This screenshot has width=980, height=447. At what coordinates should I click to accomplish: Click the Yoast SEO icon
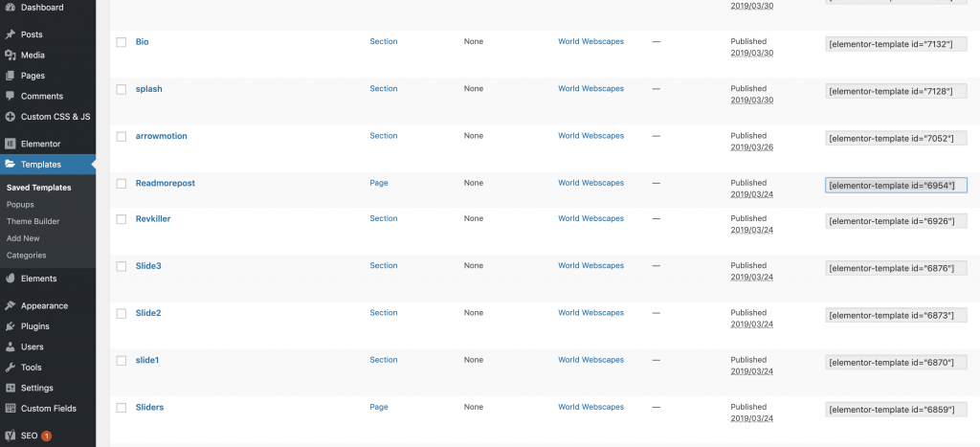[x=10, y=436]
